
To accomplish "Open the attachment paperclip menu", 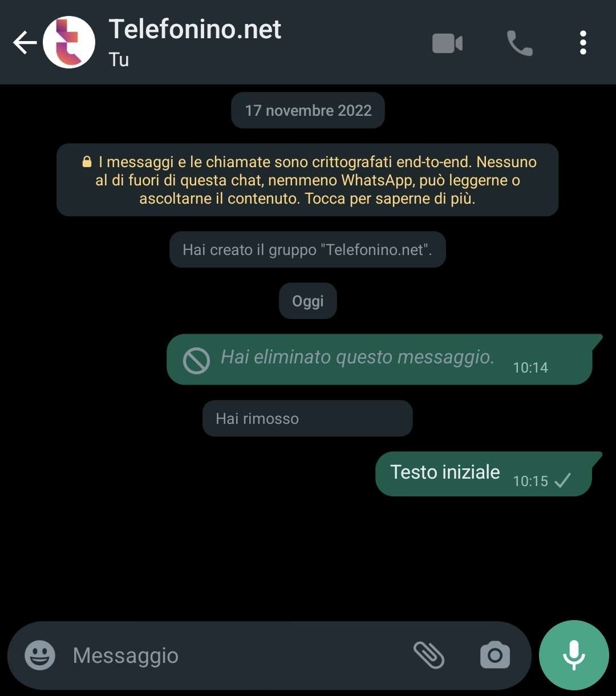I will point(428,655).
